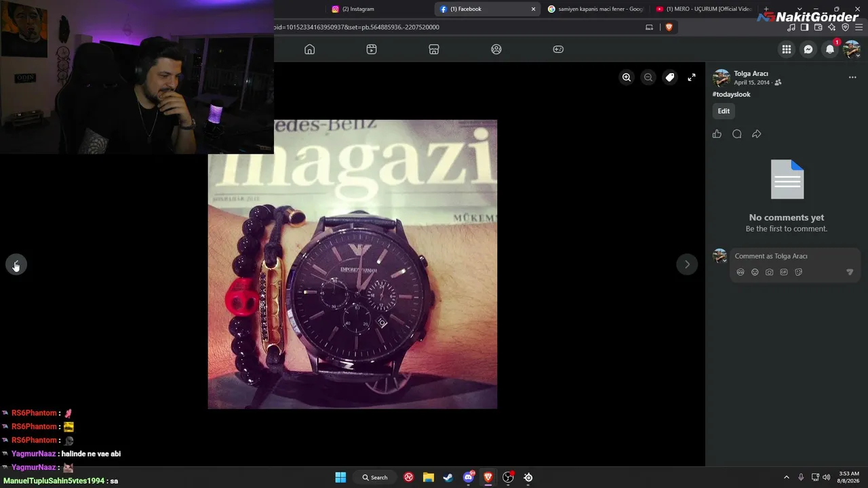Open the taskbar volume control

pyautogui.click(x=826, y=477)
